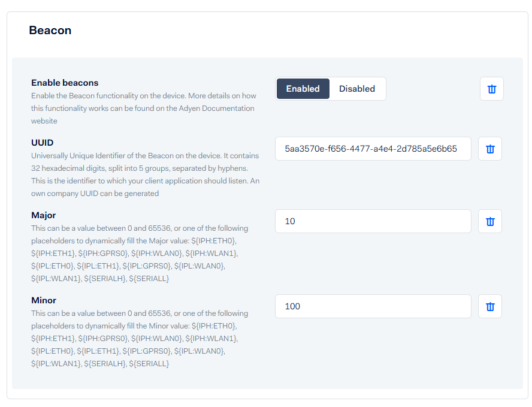Focus the UUID input field
The width and height of the screenshot is (532, 407).
(x=373, y=149)
